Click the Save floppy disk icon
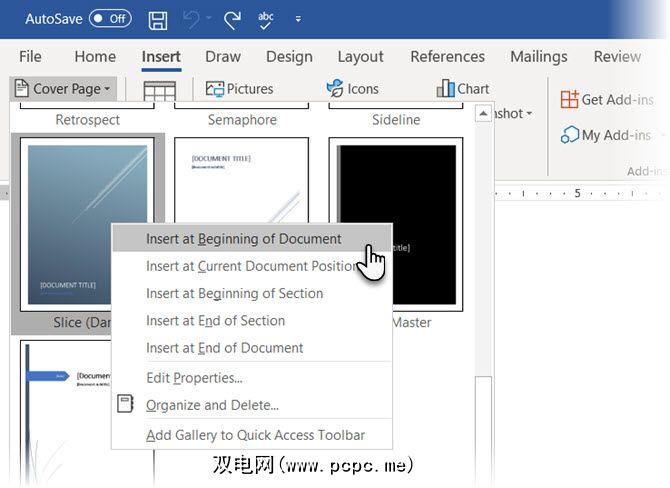This screenshot has width=670, height=488. pos(158,20)
